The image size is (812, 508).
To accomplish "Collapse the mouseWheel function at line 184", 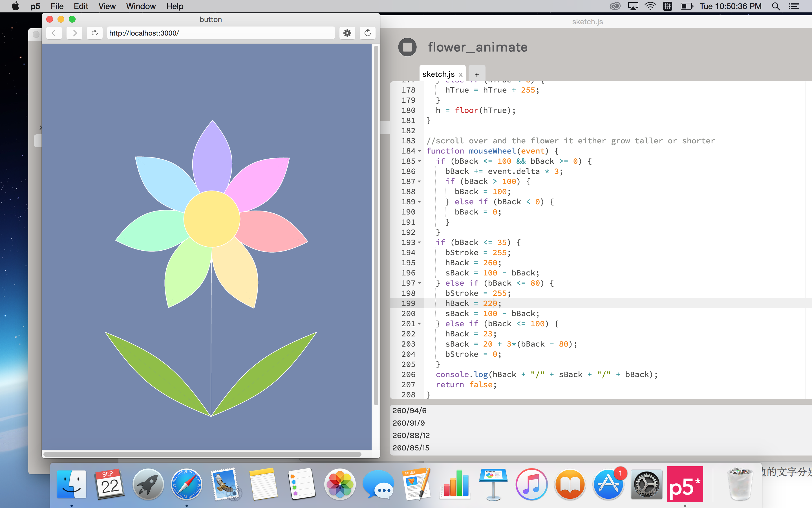I will 419,151.
